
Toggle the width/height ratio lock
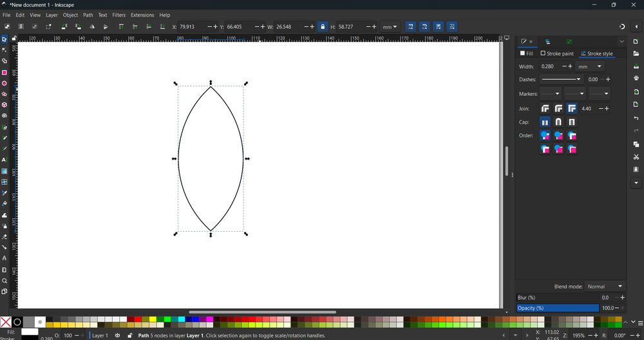click(x=323, y=27)
